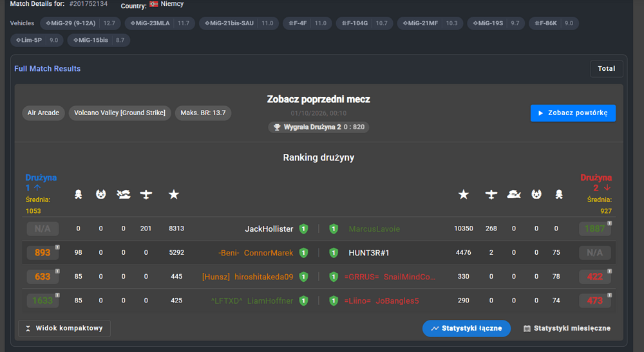
Task: Click the Team 2 star score icon
Action: point(464,194)
